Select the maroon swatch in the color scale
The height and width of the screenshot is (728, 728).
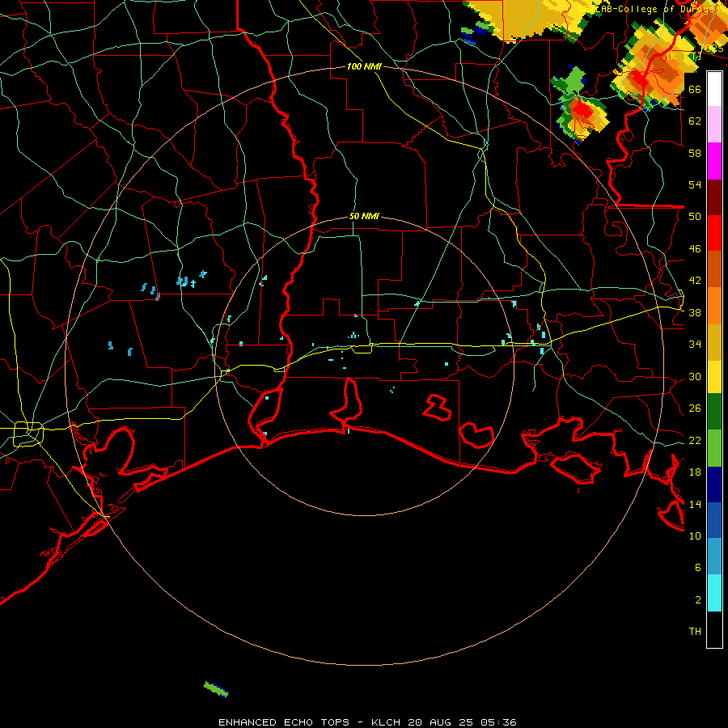tap(714, 197)
